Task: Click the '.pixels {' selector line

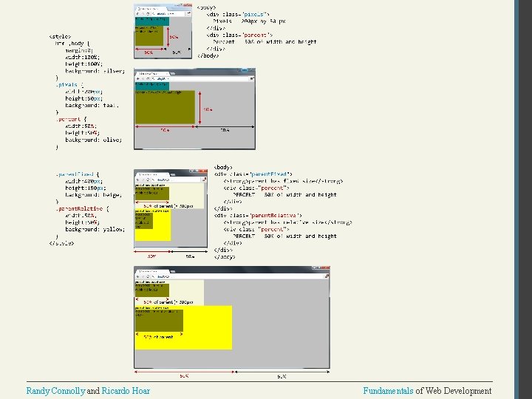Action: pyautogui.click(x=69, y=85)
